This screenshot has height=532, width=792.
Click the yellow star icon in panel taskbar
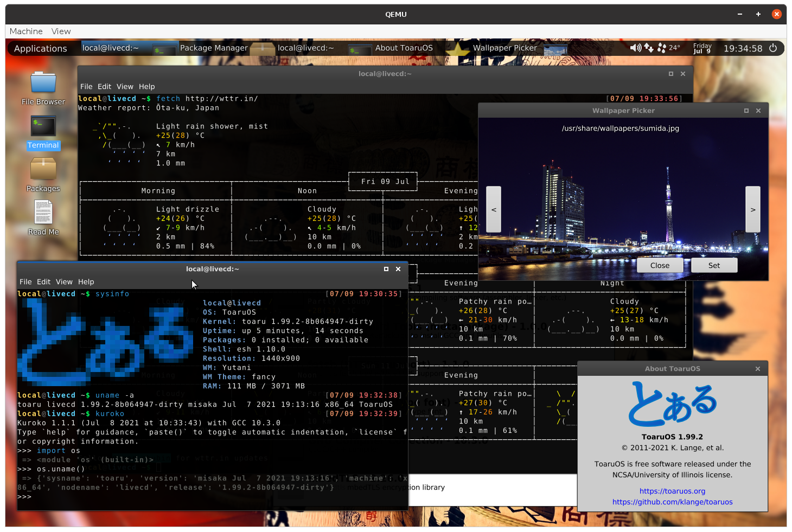pos(458,49)
